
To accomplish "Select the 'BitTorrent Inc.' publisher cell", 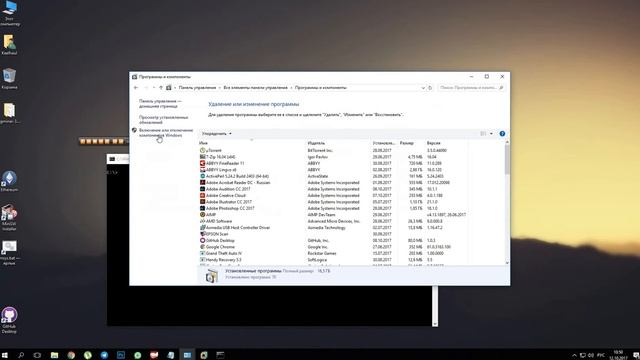I will coord(320,151).
